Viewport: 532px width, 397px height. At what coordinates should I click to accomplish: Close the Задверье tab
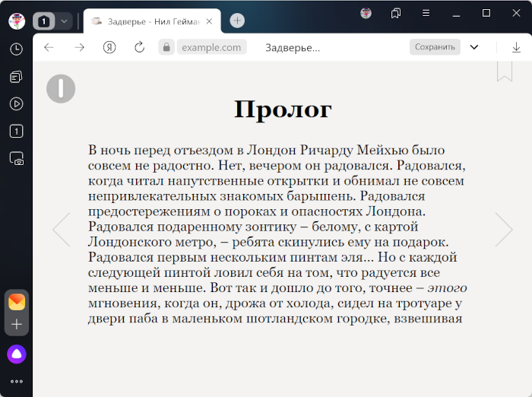coord(209,21)
